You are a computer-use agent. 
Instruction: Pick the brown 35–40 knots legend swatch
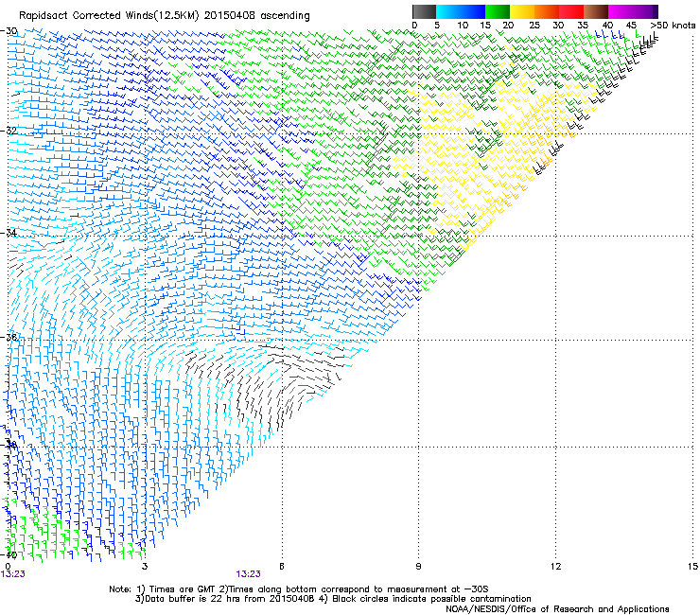pos(596,11)
